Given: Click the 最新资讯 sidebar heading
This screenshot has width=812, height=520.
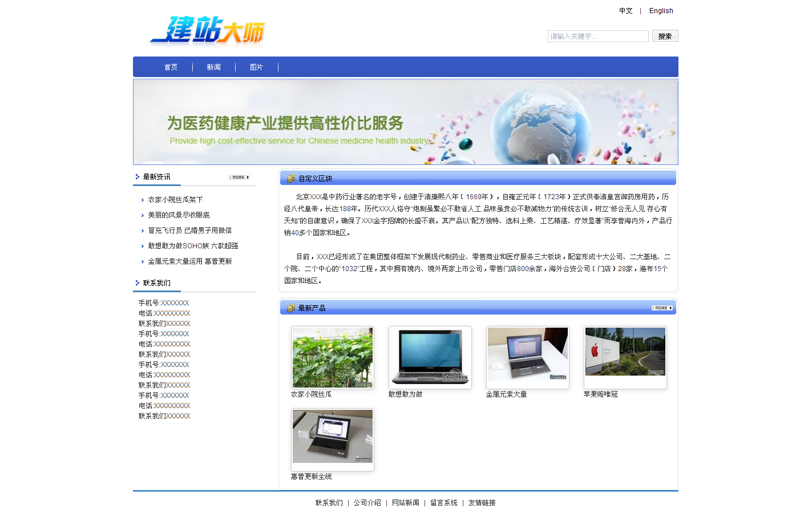Looking at the screenshot, I should 156,177.
